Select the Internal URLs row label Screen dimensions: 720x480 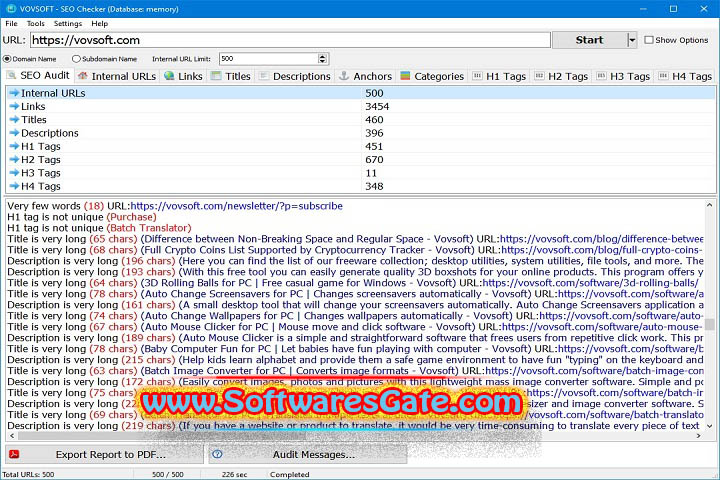click(53, 93)
